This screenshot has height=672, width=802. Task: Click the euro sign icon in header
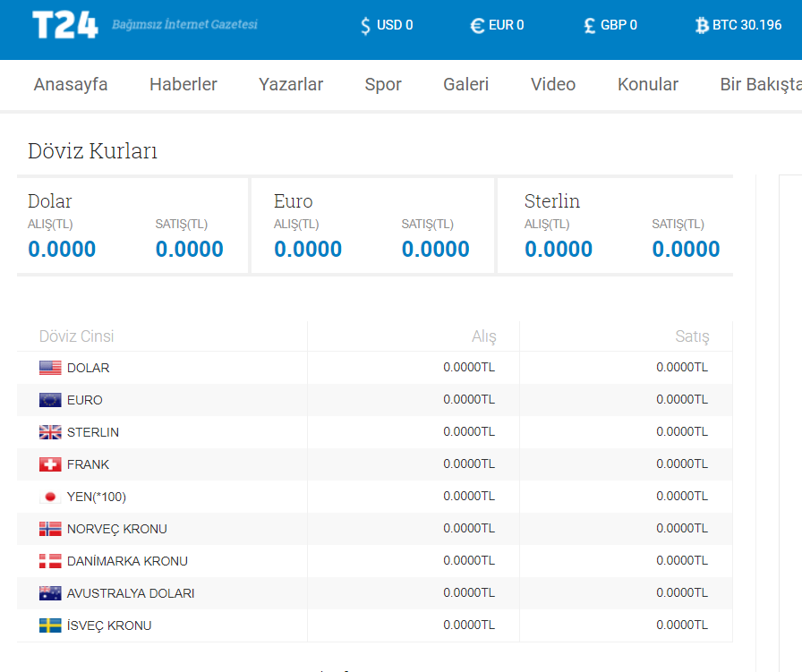coord(477,26)
